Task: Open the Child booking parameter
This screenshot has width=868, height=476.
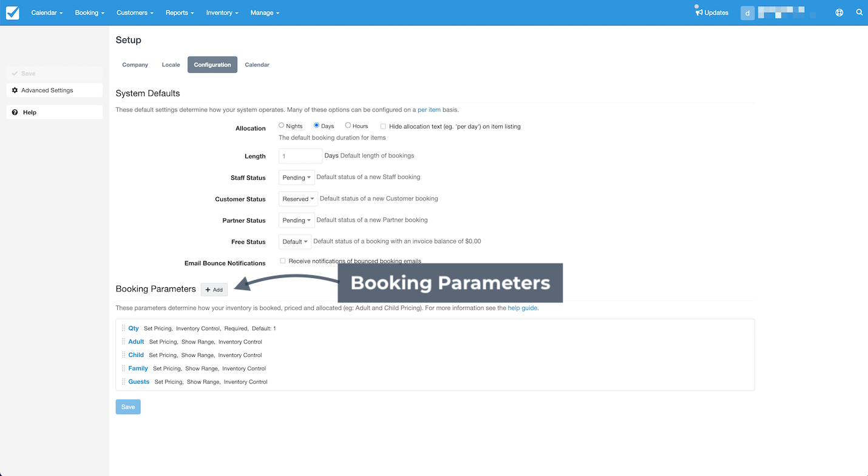Action: click(136, 355)
